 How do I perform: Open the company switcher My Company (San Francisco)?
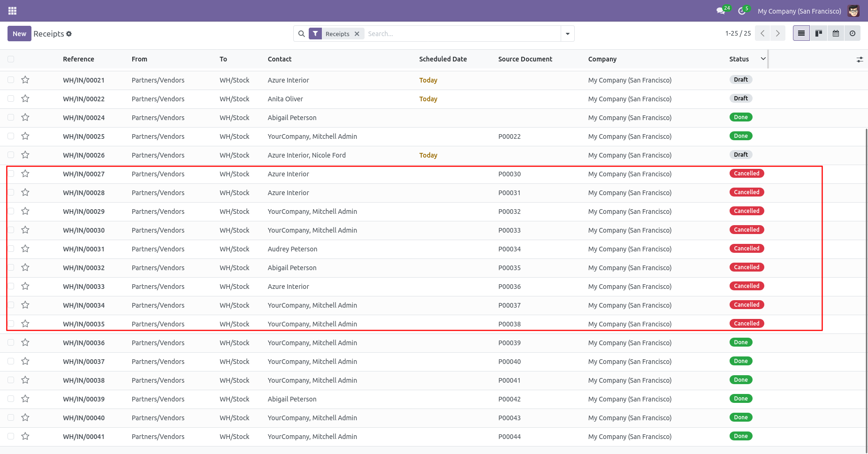[x=799, y=11]
